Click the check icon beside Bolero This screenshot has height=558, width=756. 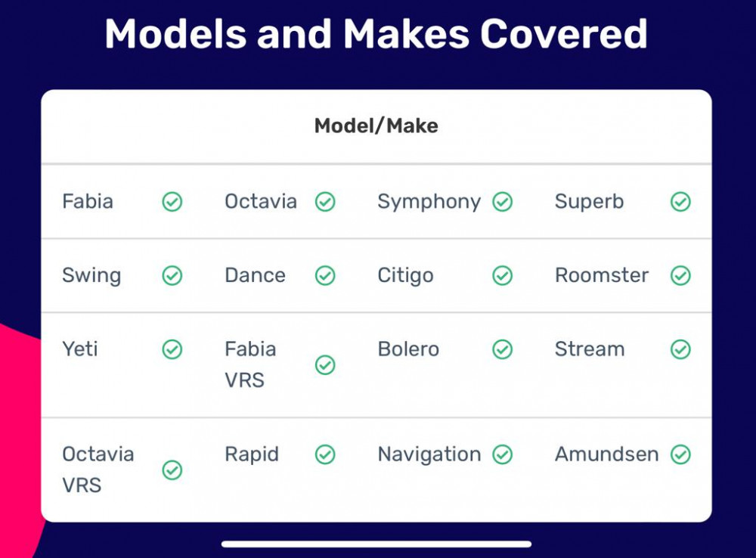point(503,349)
